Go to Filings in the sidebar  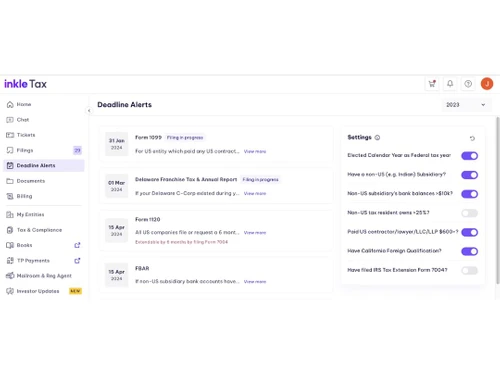(43, 150)
